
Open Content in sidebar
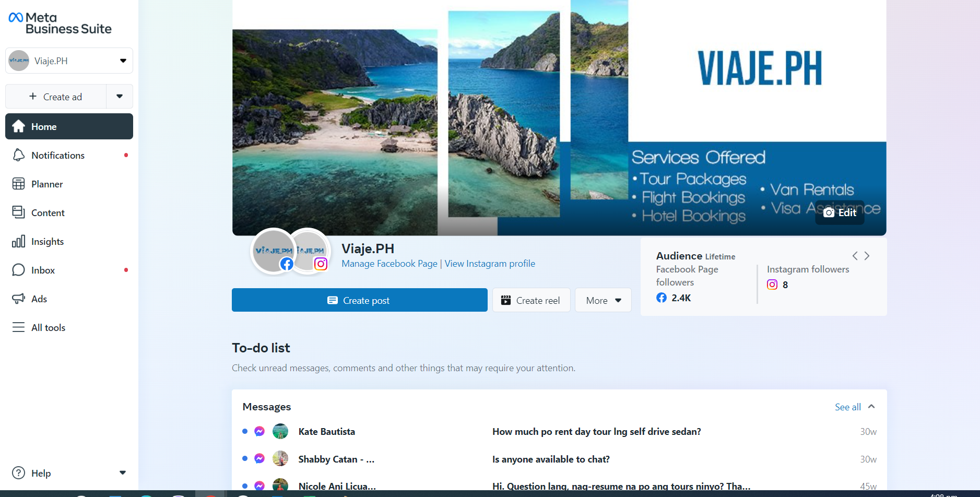[x=69, y=212]
